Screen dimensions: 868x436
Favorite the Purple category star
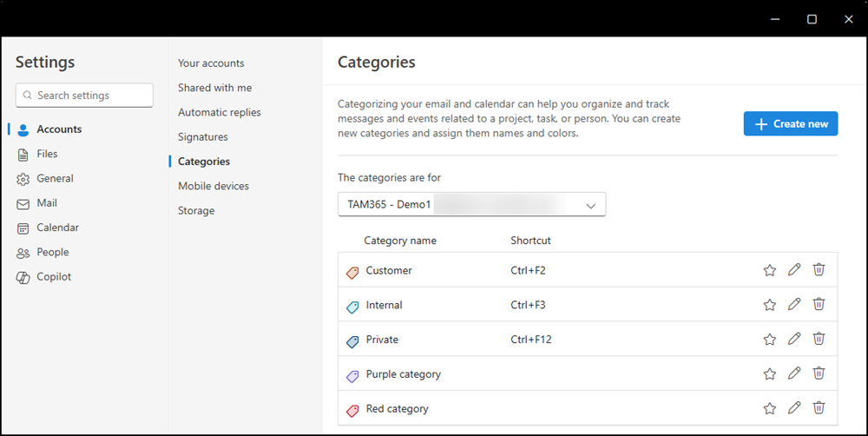(x=769, y=374)
